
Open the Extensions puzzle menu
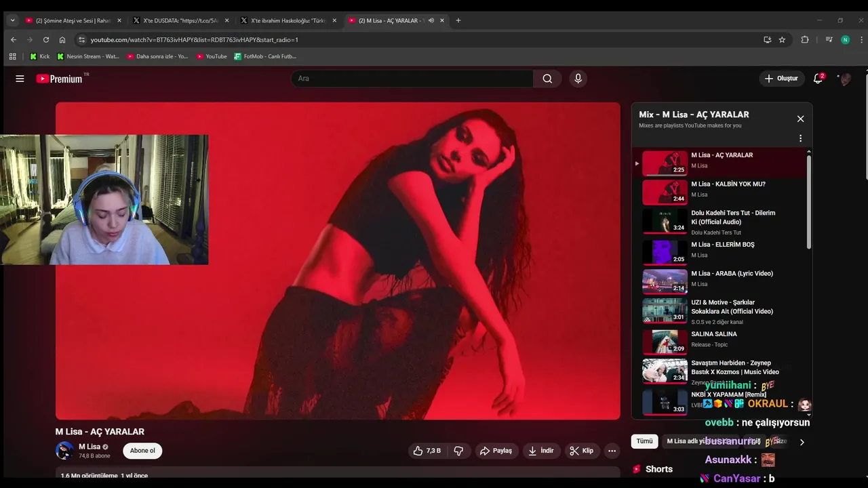[805, 40]
